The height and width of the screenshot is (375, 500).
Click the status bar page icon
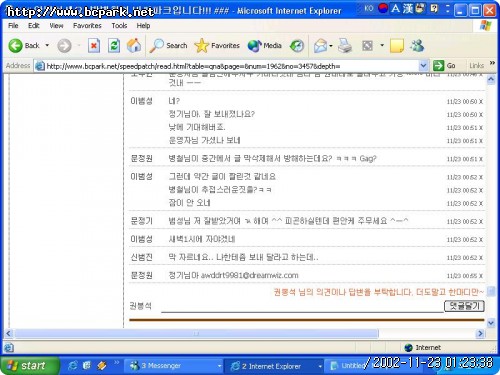(x=9, y=348)
